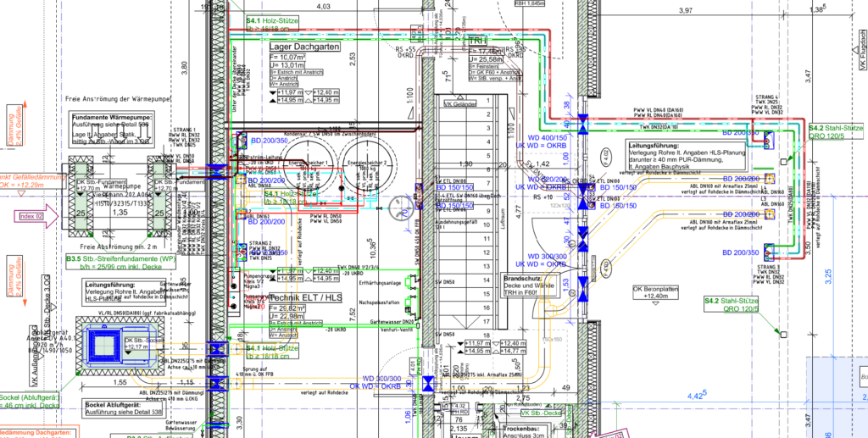The height and width of the screenshot is (438, 868).
Task: Click the 'STRANG 2' riser label
Action: (x=261, y=243)
